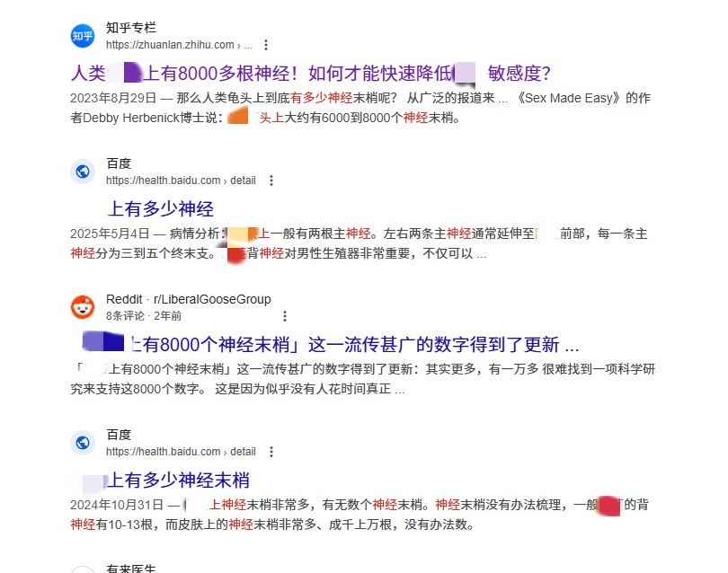Click globe favicon of 2024年10月31日 Baidu result
The image size is (728, 573).
83,443
